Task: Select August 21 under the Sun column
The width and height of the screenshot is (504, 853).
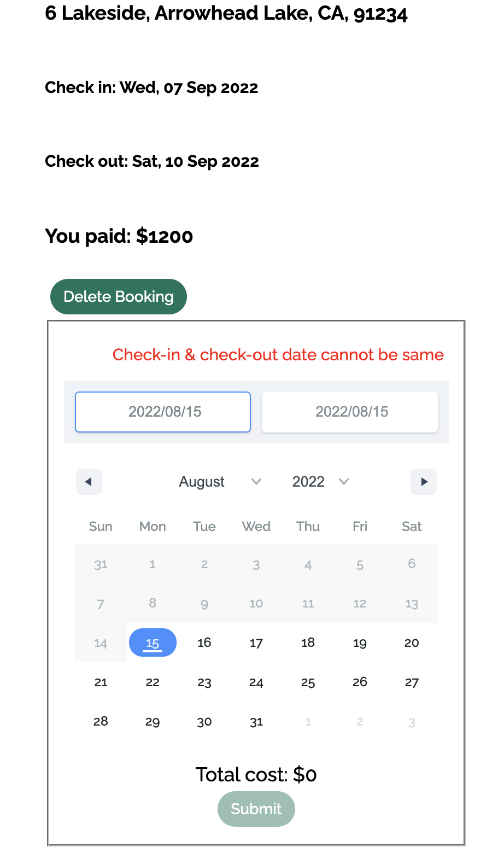Action: pos(101,682)
